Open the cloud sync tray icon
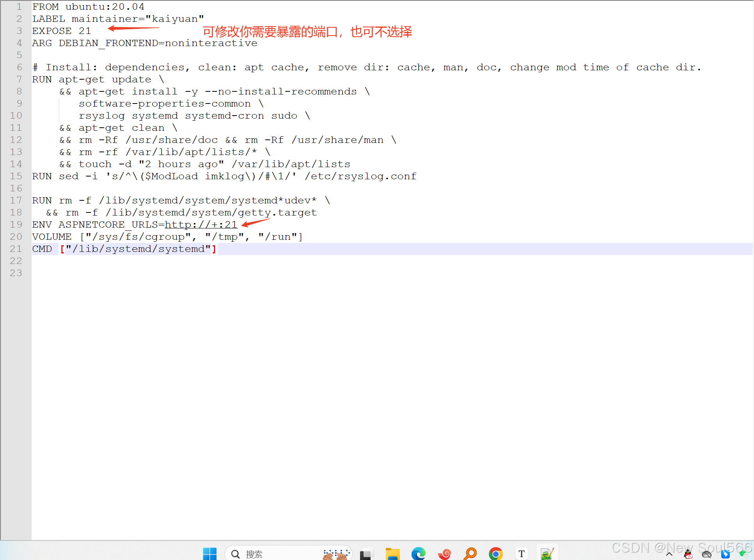The height and width of the screenshot is (560, 754). pos(707,554)
